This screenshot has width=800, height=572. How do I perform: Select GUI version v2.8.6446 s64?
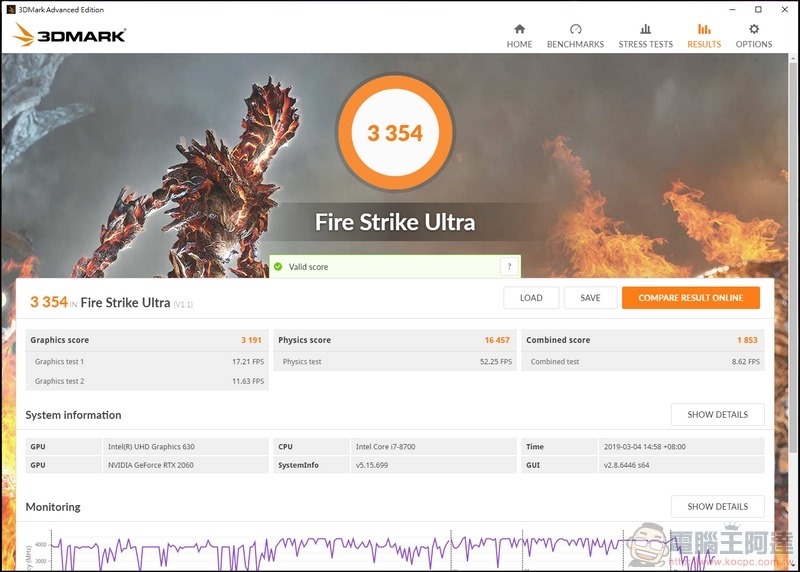(682, 465)
